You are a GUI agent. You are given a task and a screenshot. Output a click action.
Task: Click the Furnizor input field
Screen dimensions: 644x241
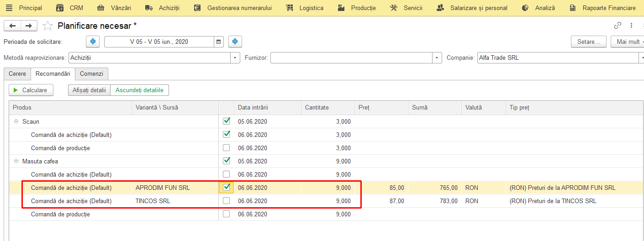pyautogui.click(x=351, y=58)
